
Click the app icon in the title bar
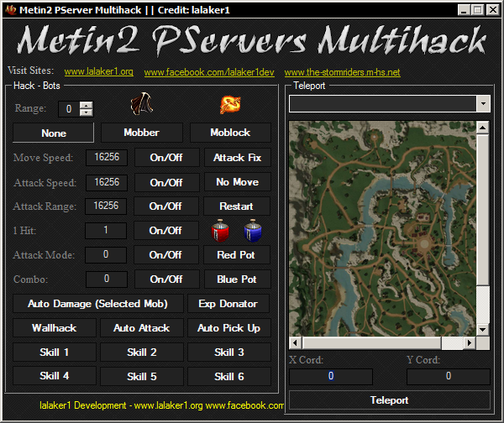(x=11, y=9)
